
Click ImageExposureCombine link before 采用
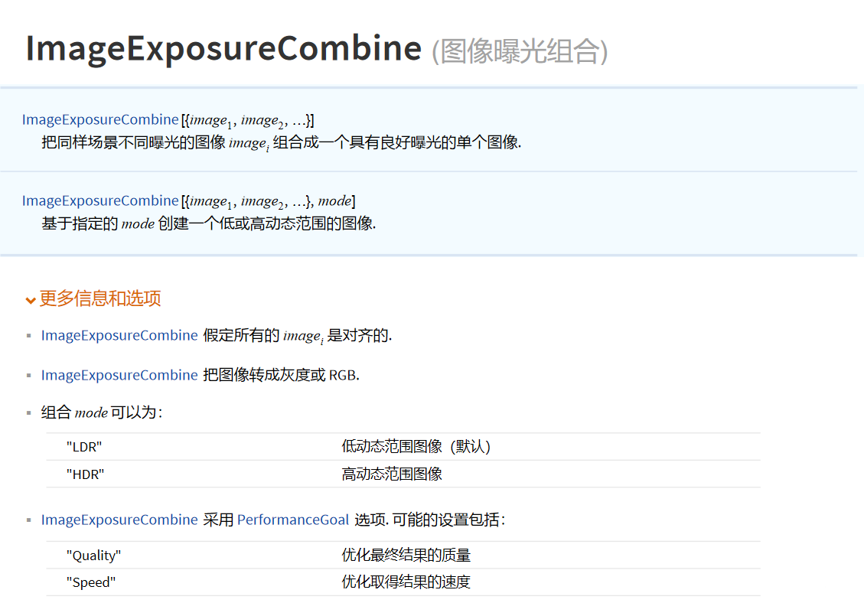point(119,520)
